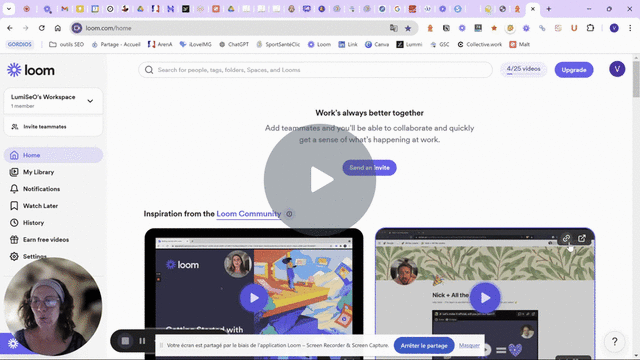Focus the Loom search field
Screen dimensions: 640x360
point(315,70)
